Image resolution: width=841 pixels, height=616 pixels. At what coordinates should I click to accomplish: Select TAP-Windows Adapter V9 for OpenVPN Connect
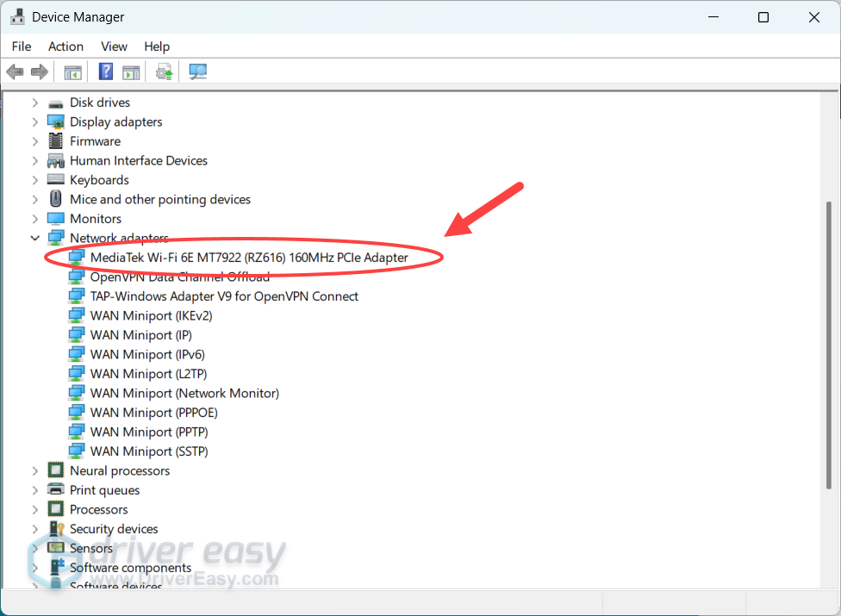pyautogui.click(x=224, y=296)
